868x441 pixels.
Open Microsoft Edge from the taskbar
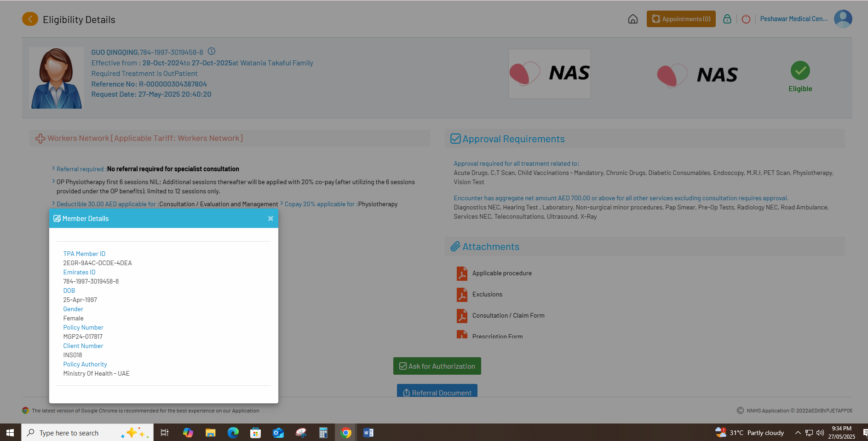click(x=233, y=433)
